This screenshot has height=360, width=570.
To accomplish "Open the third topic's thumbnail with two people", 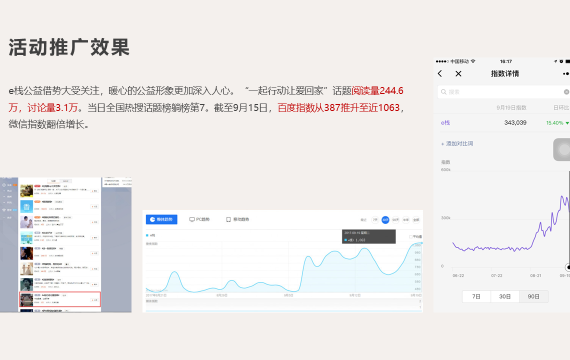I will (27, 222).
